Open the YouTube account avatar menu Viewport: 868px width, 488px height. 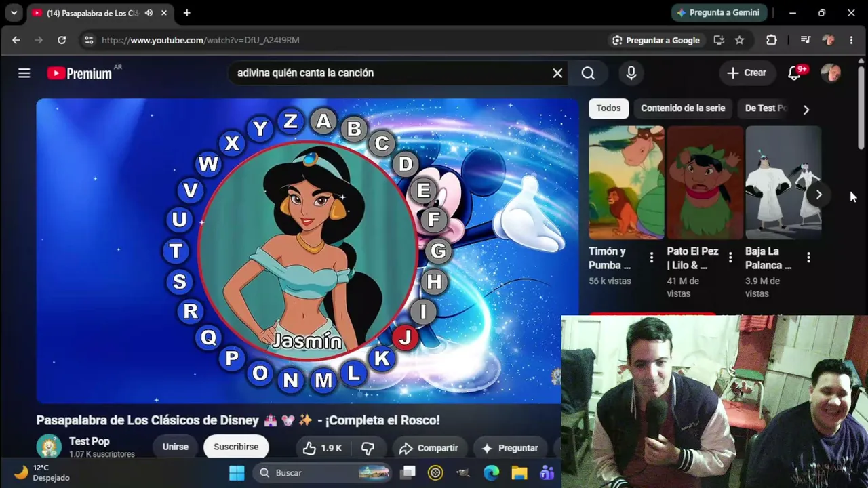[831, 73]
